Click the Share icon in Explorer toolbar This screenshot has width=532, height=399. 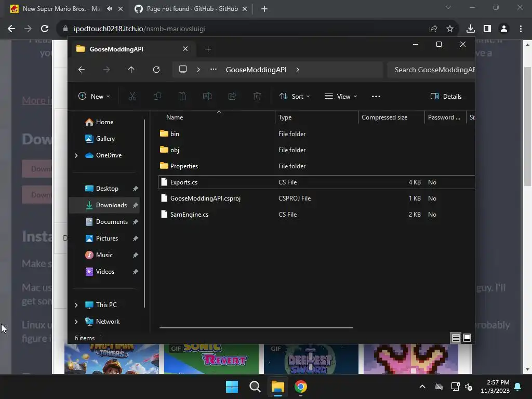pyautogui.click(x=232, y=96)
